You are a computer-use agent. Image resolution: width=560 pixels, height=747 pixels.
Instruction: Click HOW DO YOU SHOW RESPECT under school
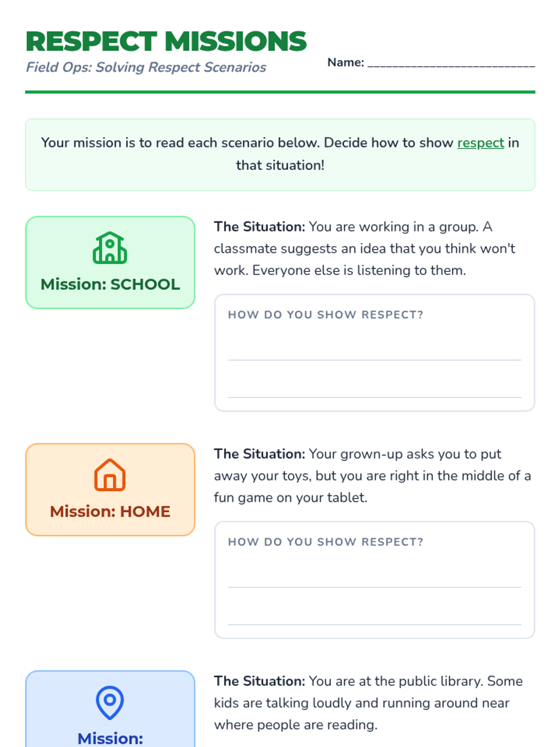(x=325, y=315)
